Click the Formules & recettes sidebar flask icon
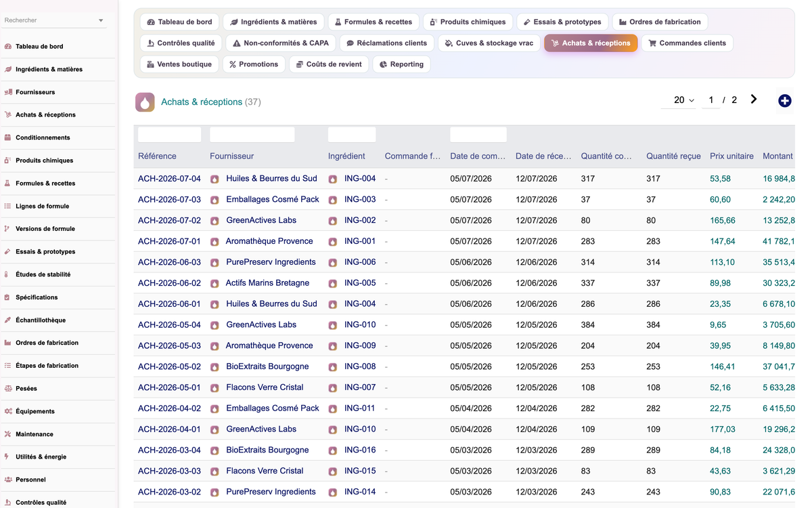Image resolution: width=812 pixels, height=508 pixels. (8, 184)
